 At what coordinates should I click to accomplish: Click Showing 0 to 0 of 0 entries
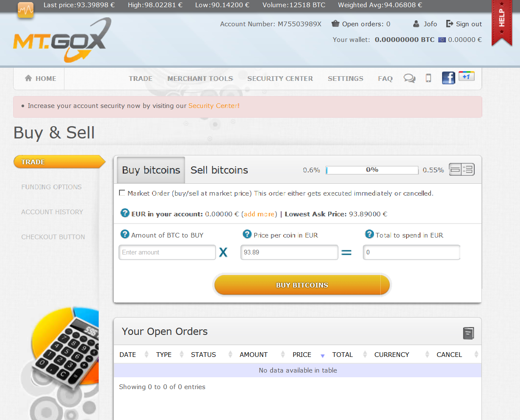tap(162, 387)
